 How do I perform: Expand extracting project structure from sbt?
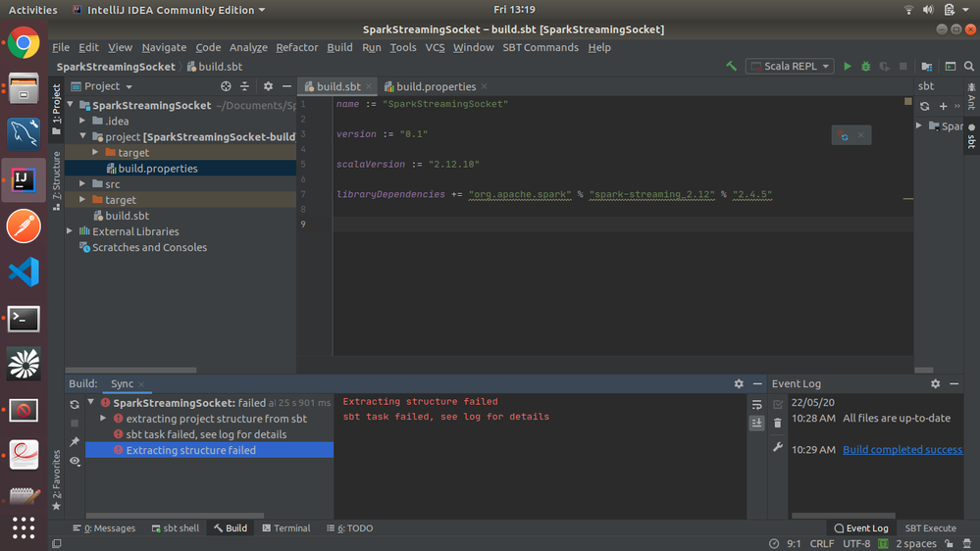[103, 419]
